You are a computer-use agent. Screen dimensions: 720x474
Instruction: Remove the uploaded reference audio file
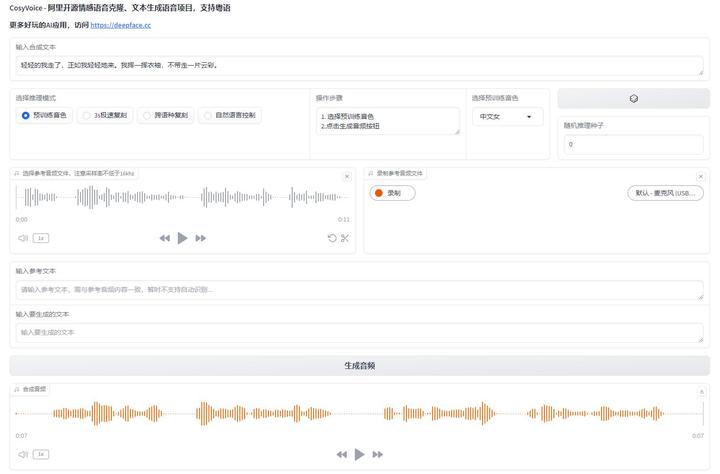tap(347, 177)
